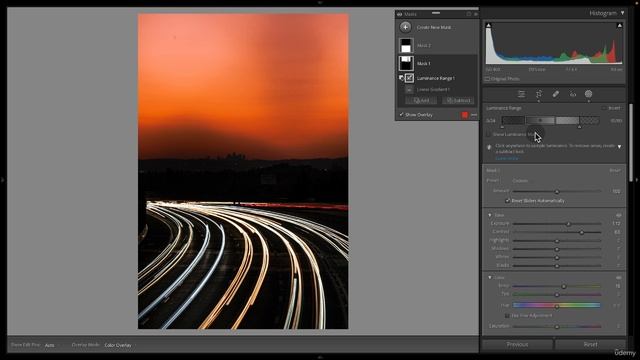Viewport: 640px width, 360px height.
Task: Open Overlay Mode Color Overlay dropdown
Action: [118, 345]
